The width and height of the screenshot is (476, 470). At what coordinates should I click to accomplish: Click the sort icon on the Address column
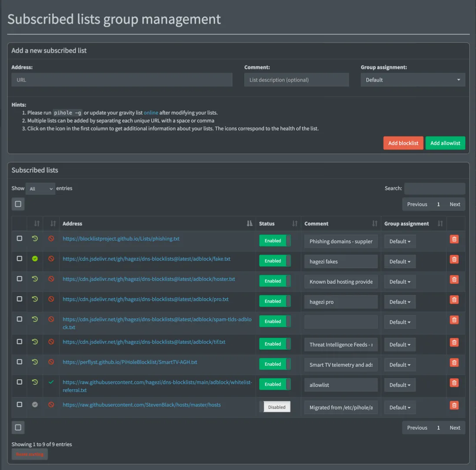pos(249,224)
